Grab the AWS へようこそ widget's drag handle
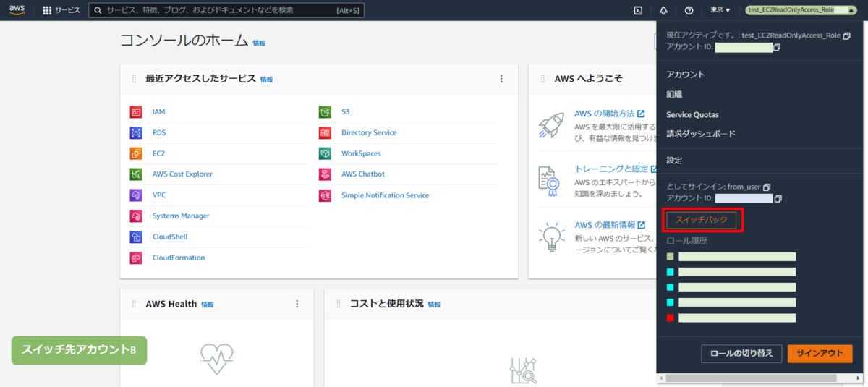The width and height of the screenshot is (868, 387). point(542,79)
